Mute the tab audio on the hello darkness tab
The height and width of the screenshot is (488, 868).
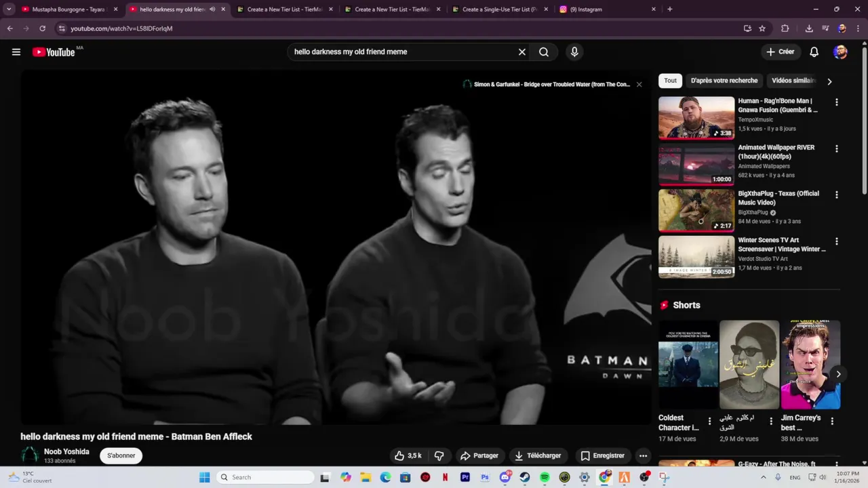pyautogui.click(x=212, y=9)
